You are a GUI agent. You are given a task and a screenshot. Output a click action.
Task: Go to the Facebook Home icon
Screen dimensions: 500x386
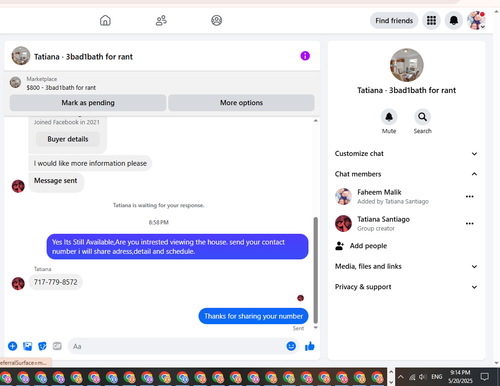(105, 21)
